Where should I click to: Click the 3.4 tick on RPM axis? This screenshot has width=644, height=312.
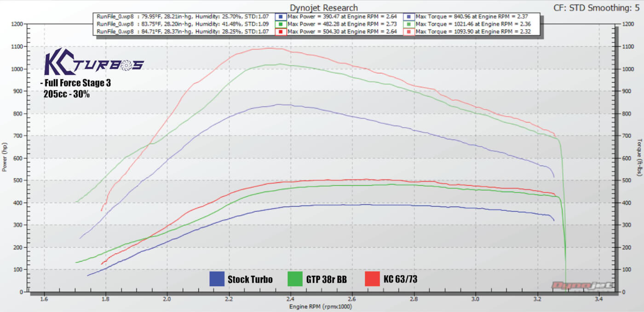click(x=599, y=299)
